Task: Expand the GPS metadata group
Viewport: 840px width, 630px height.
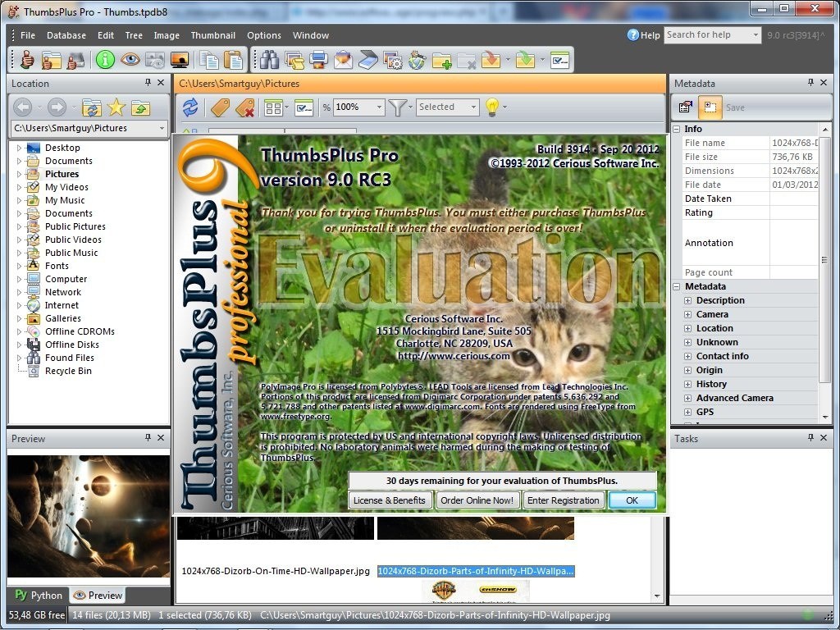Action: click(688, 412)
